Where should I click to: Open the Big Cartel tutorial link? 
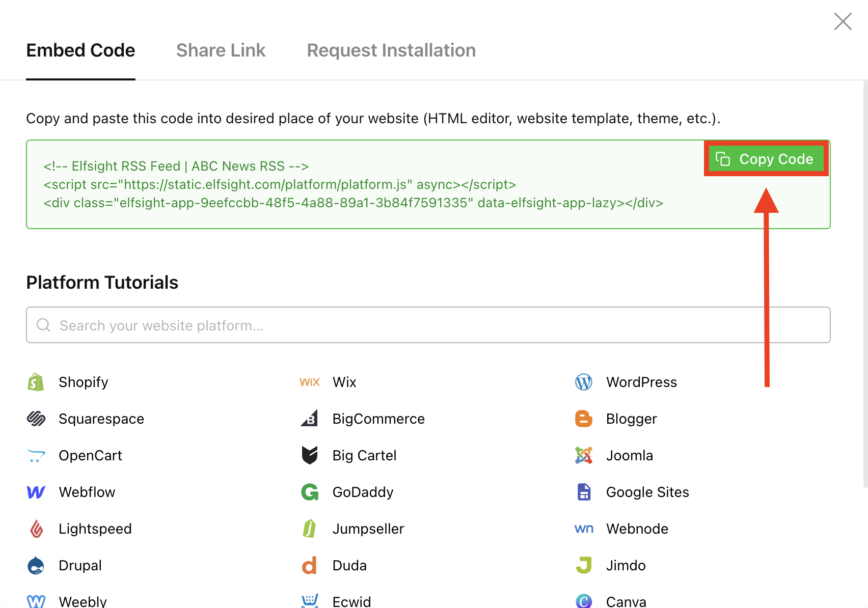364,455
